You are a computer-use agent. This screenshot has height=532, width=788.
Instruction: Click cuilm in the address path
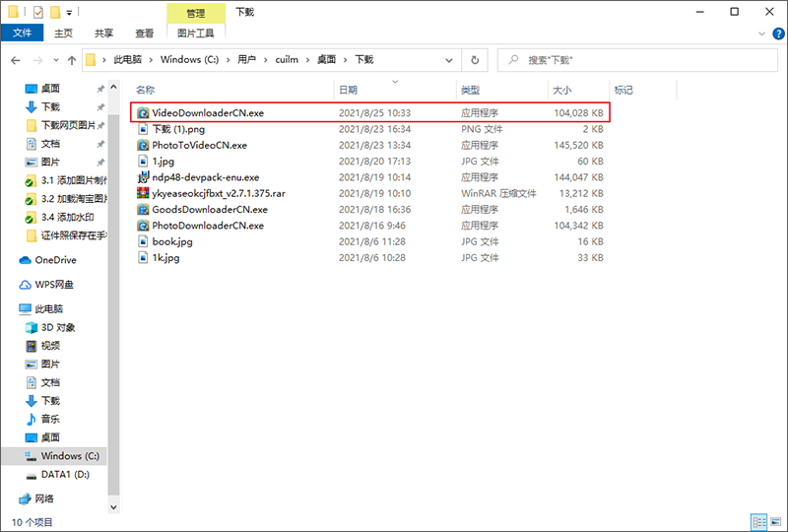point(287,59)
